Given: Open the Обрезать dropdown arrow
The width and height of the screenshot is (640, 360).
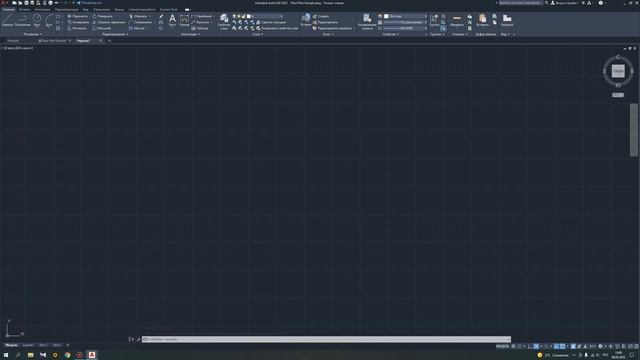Looking at the screenshot, I should coord(150,16).
